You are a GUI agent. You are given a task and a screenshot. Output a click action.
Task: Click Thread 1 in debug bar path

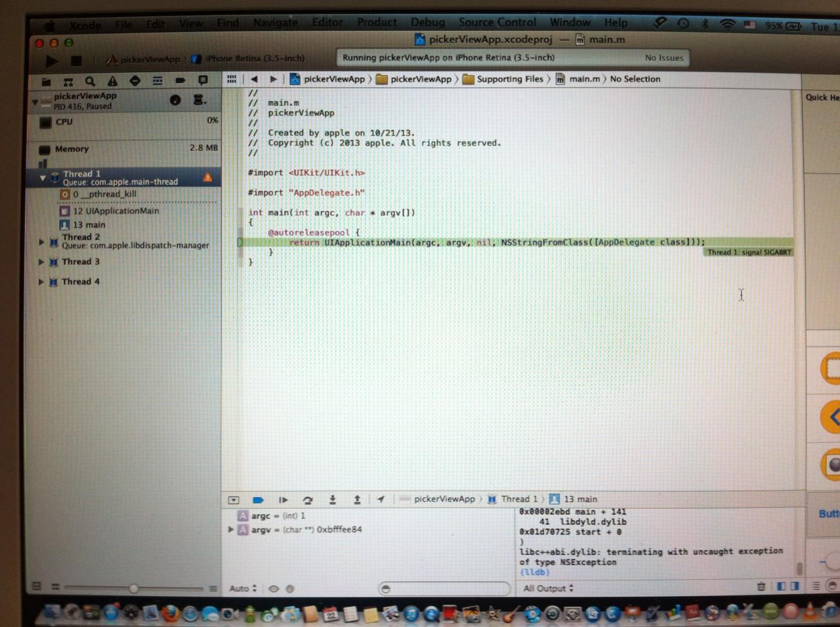tap(513, 499)
